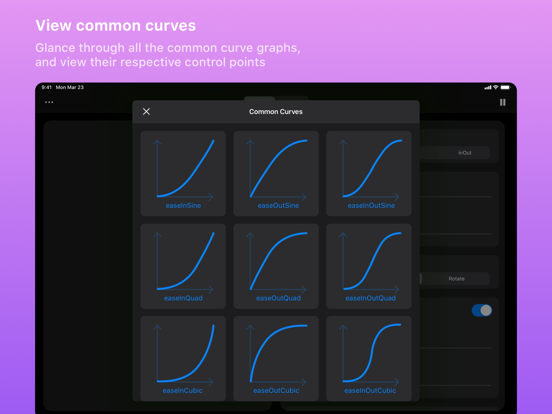This screenshot has height=414, width=552.
Task: Click the pause icon in top bar
Action: tap(503, 102)
